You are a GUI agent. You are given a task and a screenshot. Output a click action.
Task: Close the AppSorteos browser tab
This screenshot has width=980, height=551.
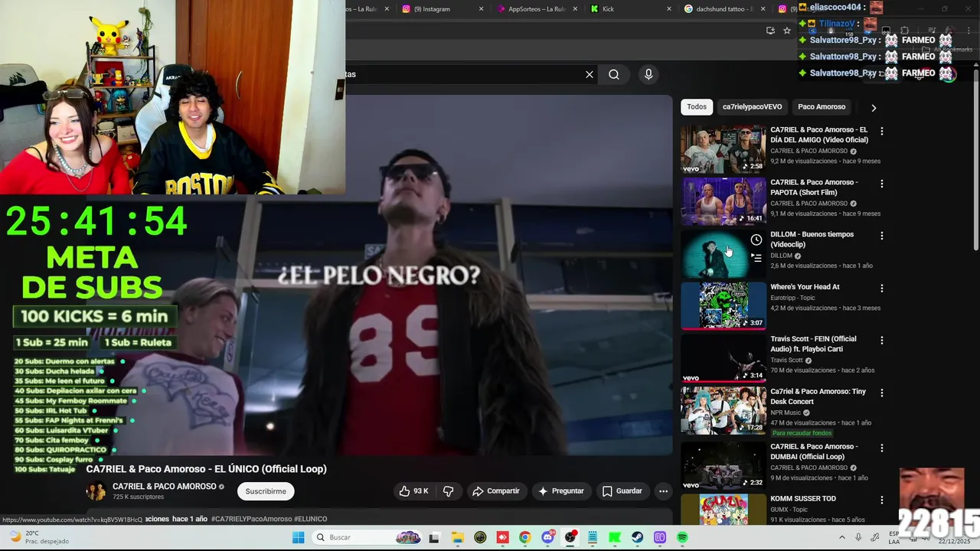(x=575, y=9)
